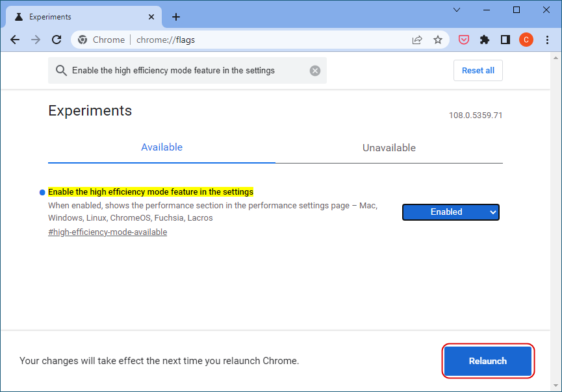562x392 pixels.
Task: Click the scrollbar down arrow
Action: (x=556, y=386)
